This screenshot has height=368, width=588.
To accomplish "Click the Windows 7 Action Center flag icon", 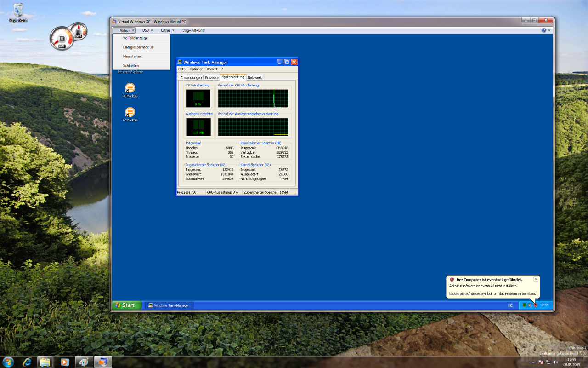I will click(540, 362).
